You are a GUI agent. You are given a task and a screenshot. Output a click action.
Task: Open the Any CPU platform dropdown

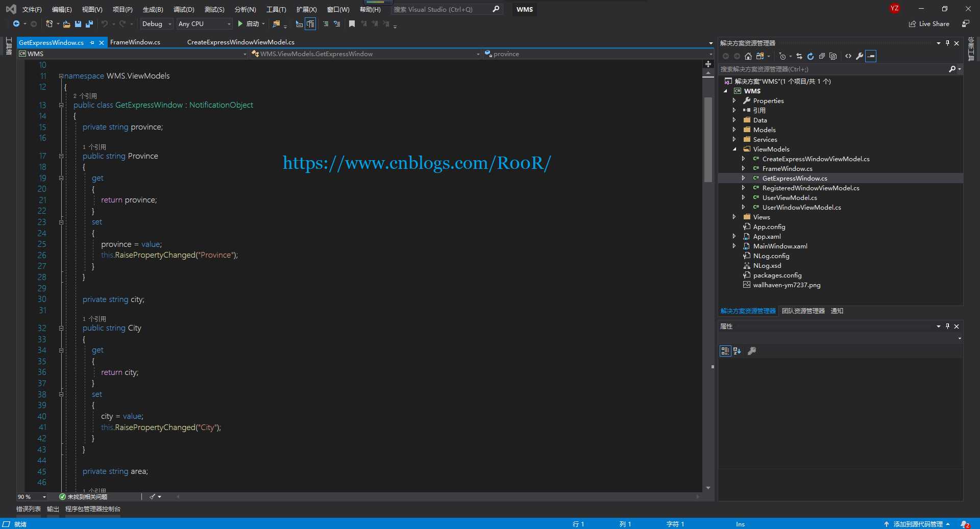tap(205, 24)
